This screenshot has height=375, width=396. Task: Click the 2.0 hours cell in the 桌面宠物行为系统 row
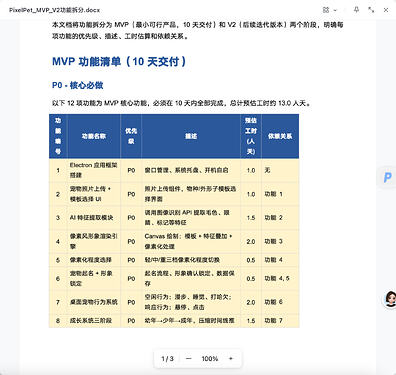tap(251, 302)
